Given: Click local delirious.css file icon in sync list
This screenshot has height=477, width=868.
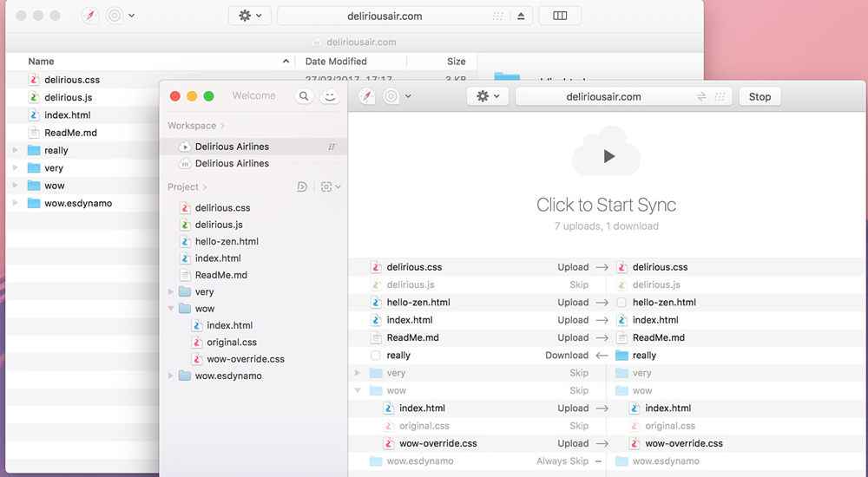Looking at the screenshot, I should pyautogui.click(x=376, y=267).
